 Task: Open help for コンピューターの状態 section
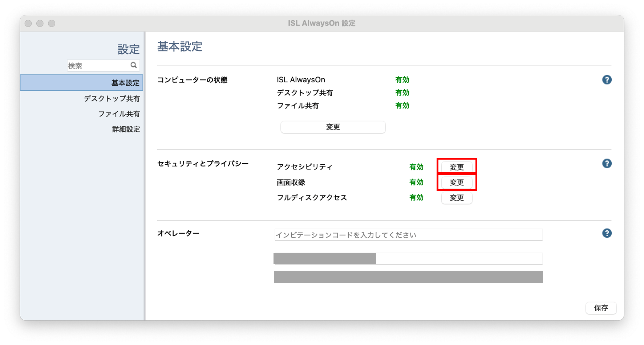607,80
